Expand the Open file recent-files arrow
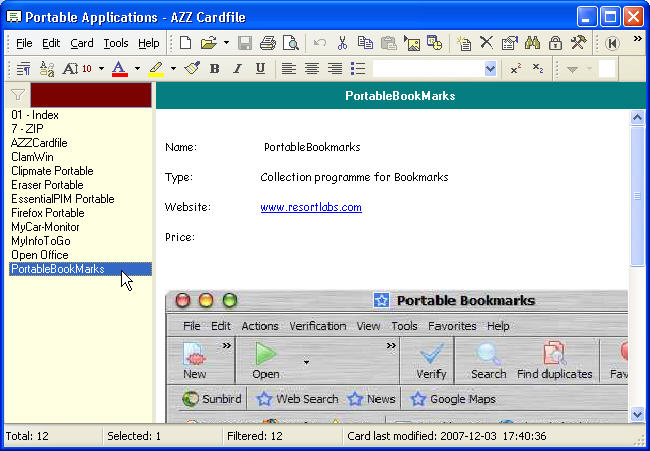650x451 pixels. click(226, 43)
